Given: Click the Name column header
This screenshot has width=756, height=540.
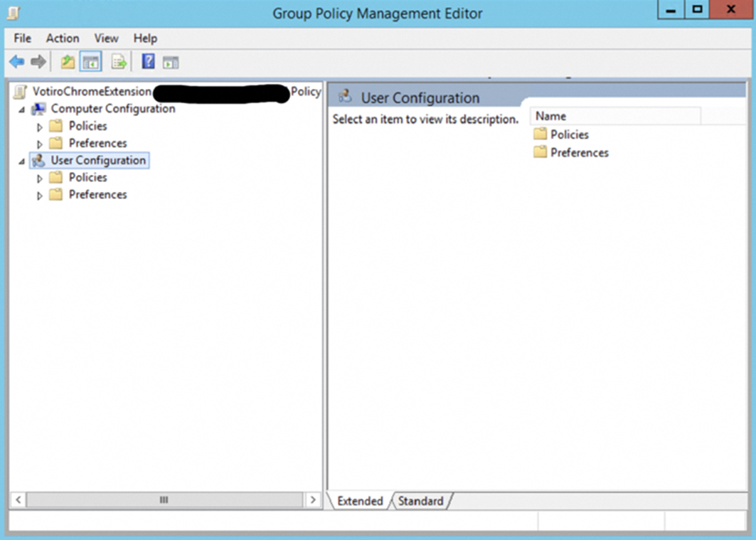Looking at the screenshot, I should [615, 116].
